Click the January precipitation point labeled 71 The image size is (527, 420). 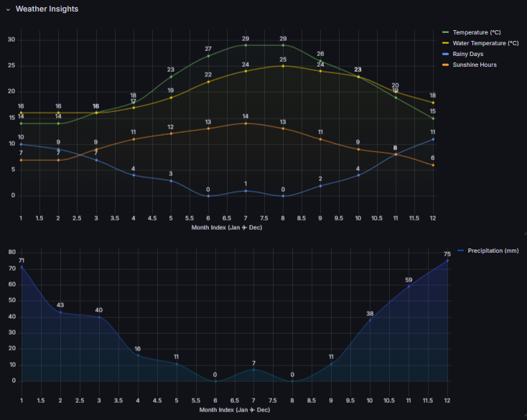pyautogui.click(x=22, y=267)
